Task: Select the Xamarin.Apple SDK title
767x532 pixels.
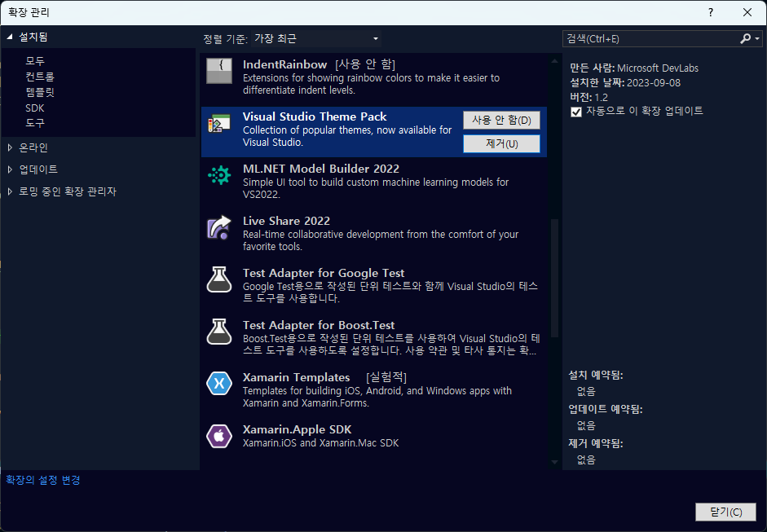Action: (x=297, y=429)
